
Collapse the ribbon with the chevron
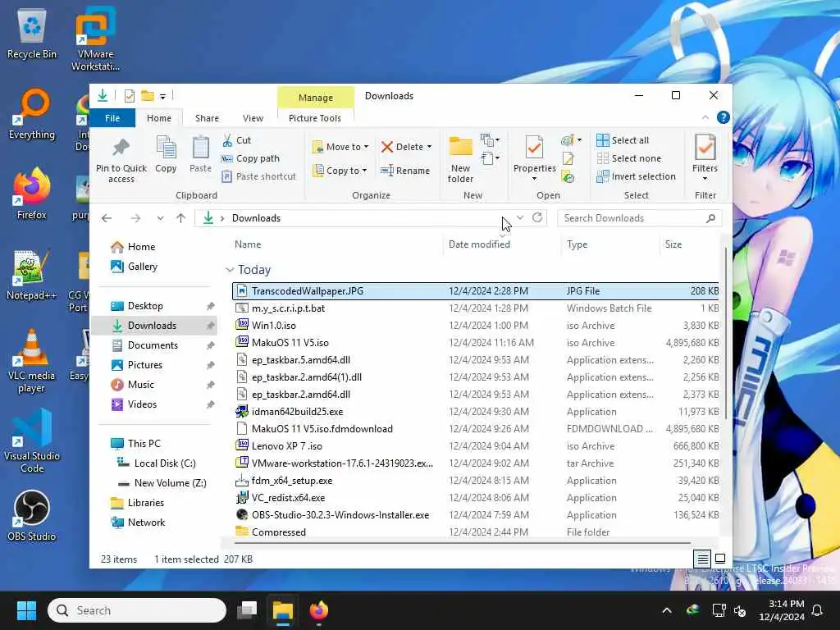point(705,117)
